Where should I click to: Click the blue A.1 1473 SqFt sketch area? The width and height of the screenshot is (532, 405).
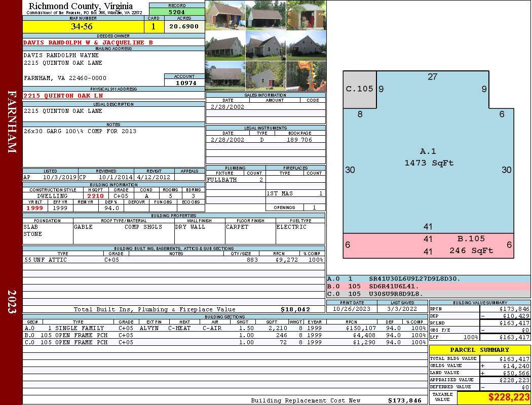click(429, 157)
